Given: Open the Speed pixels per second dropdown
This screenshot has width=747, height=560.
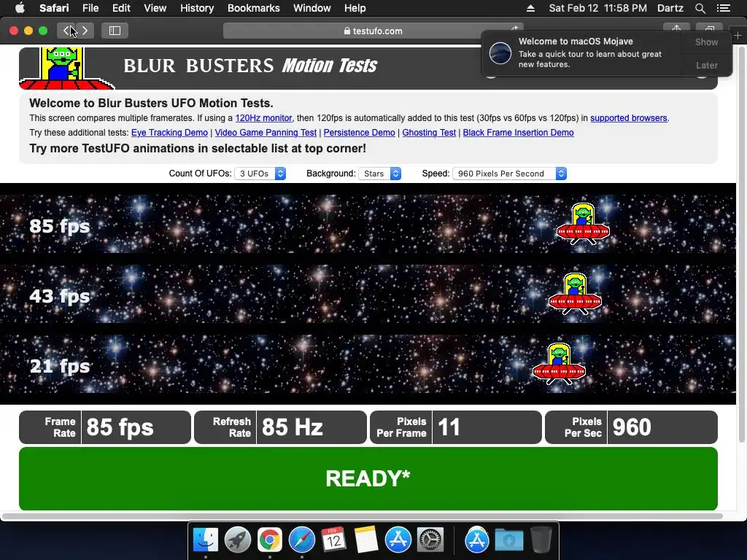Looking at the screenshot, I should [509, 174].
